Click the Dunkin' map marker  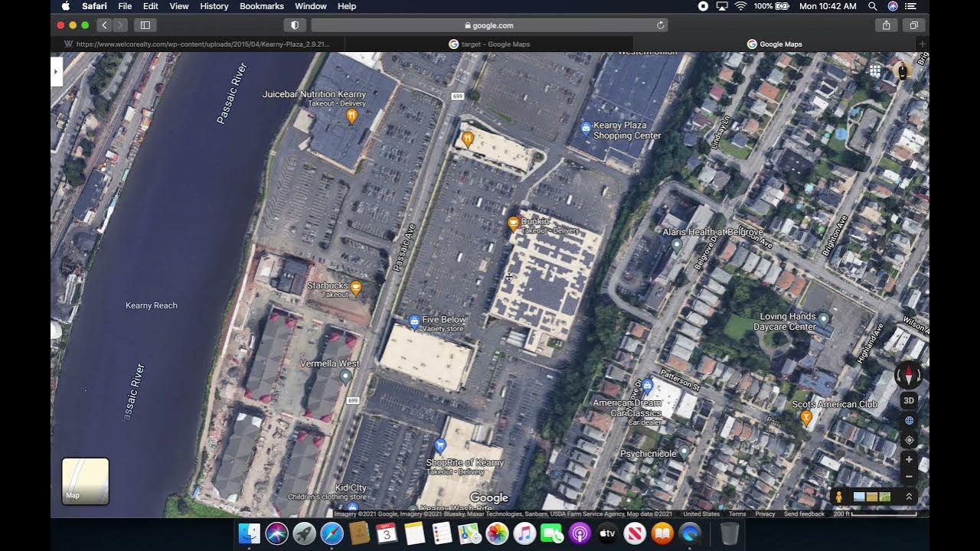pyautogui.click(x=513, y=223)
